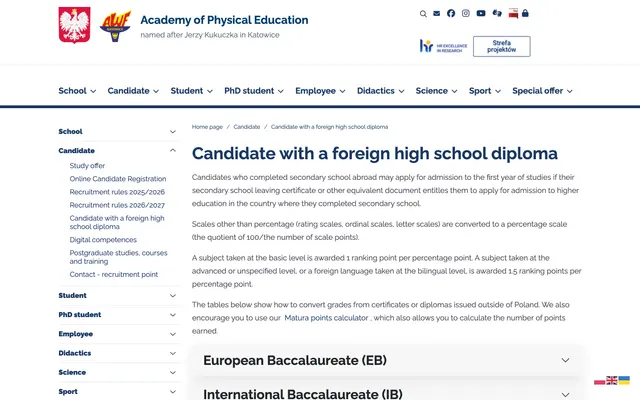
Task: Click the sign language hands icon
Action: tap(497, 13)
